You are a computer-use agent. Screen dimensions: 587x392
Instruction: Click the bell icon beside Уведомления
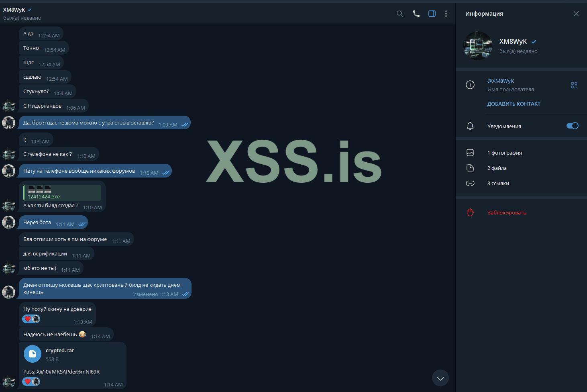[x=470, y=126]
